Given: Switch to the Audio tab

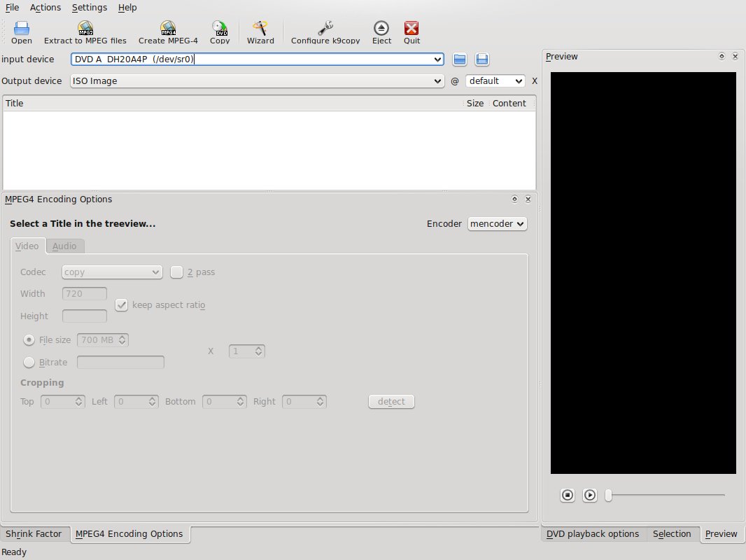Looking at the screenshot, I should 64,246.
